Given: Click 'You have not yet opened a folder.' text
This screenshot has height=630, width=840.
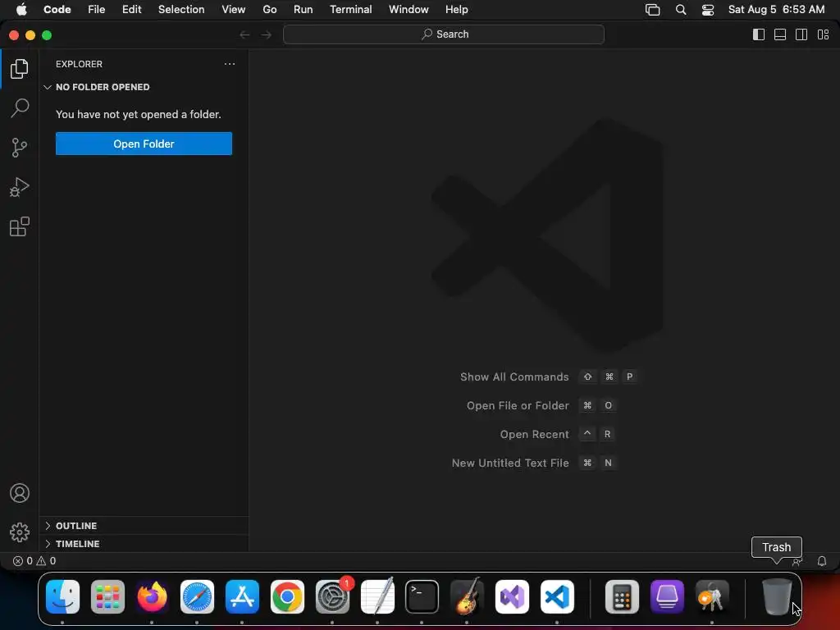Looking at the screenshot, I should [x=138, y=114].
